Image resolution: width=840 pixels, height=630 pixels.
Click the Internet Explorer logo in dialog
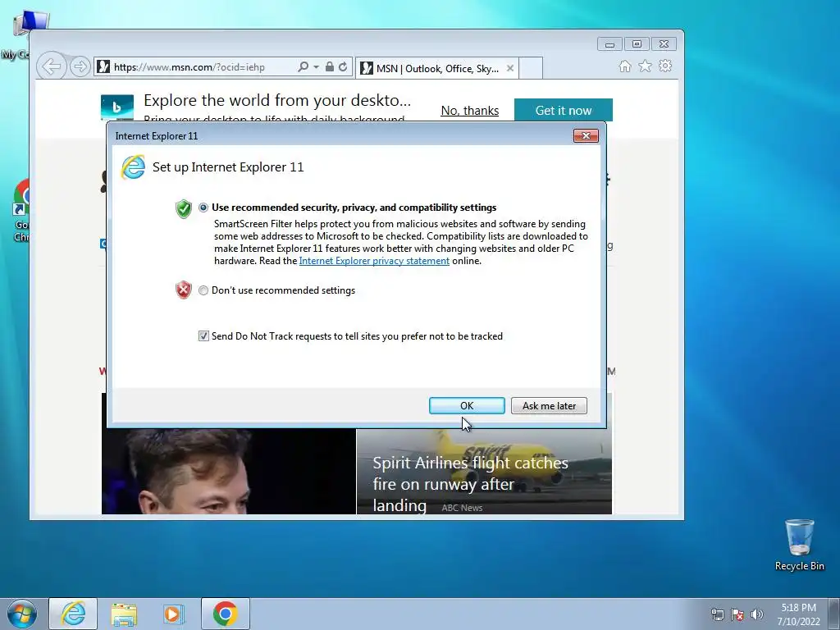pos(133,167)
